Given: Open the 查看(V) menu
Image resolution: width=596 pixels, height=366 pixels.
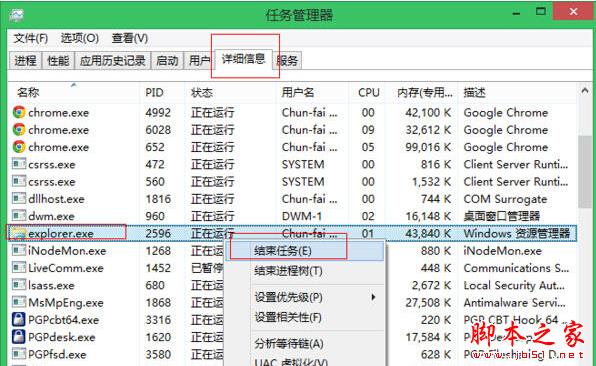Looking at the screenshot, I should click(x=130, y=38).
